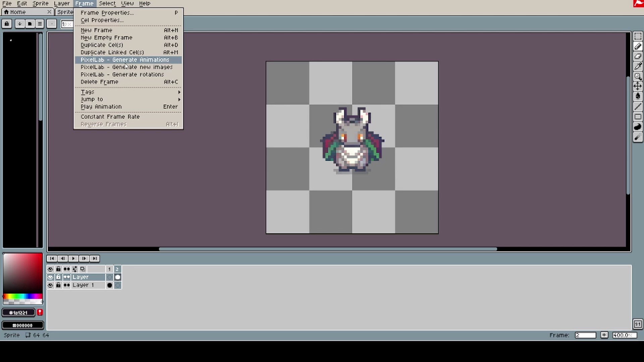
Task: Toggle lock on Layer 1
Action: pos(58,285)
